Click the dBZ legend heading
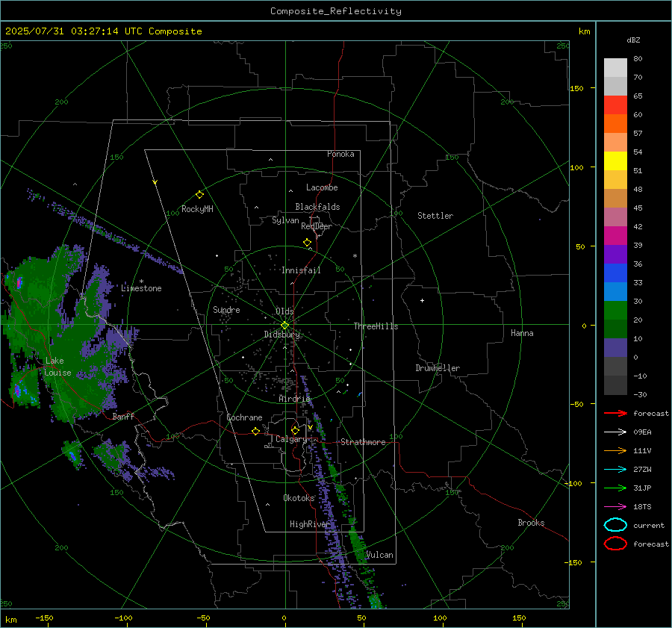672x628 pixels. (633, 40)
